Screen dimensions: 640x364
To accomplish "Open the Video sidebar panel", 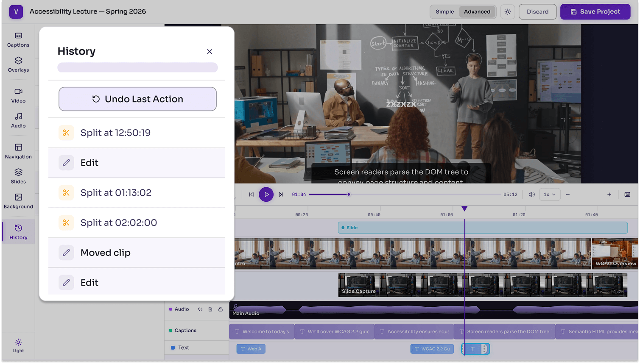I will point(18,96).
